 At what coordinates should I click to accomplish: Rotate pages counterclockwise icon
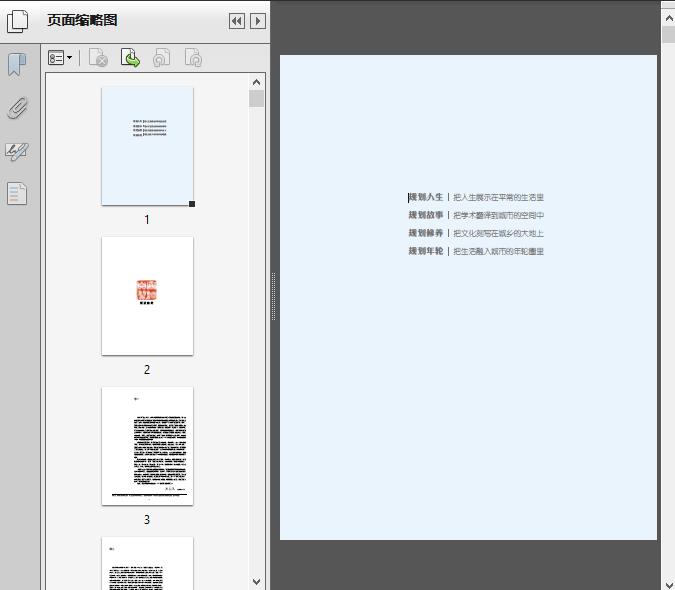(161, 58)
